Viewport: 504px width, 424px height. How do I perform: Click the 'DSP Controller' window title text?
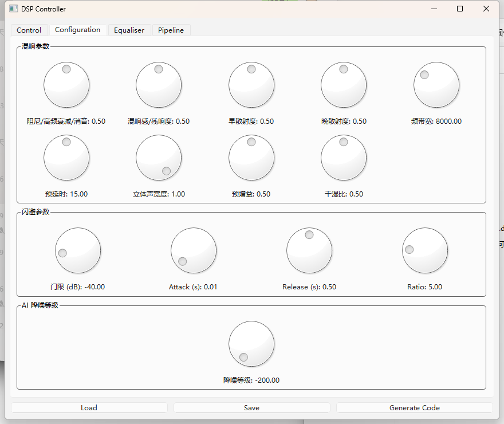pos(44,9)
